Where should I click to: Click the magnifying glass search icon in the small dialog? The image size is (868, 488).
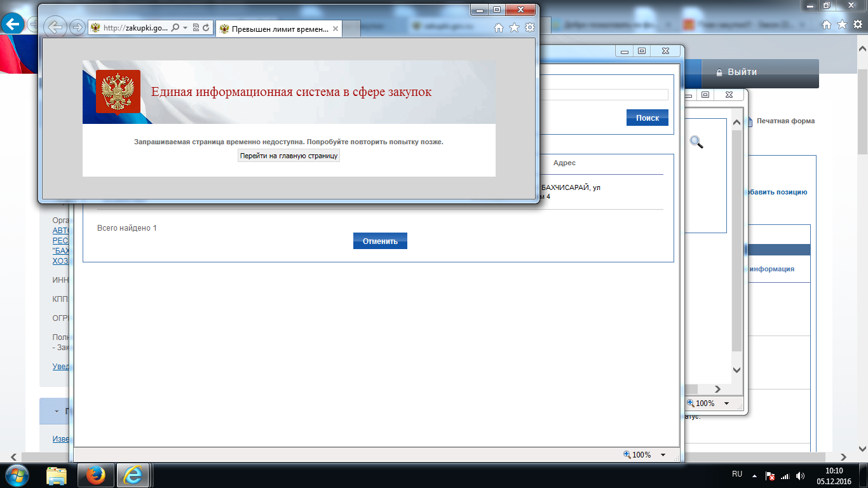click(696, 142)
